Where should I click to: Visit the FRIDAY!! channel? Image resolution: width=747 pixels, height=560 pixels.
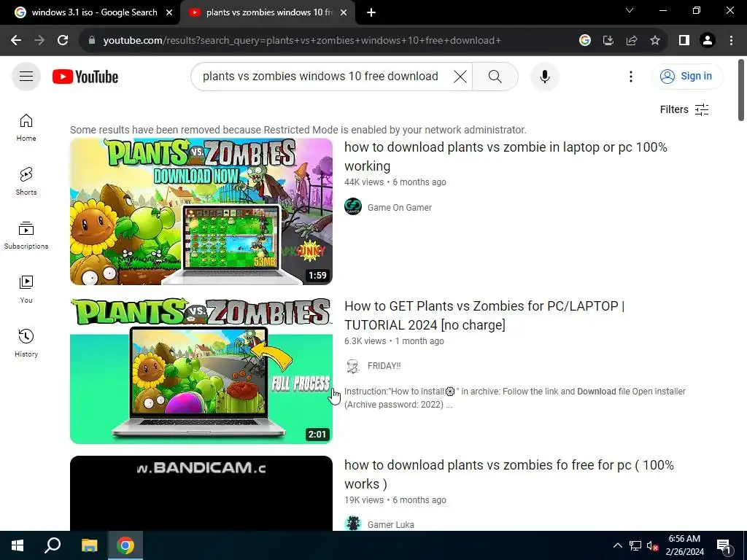[384, 366]
